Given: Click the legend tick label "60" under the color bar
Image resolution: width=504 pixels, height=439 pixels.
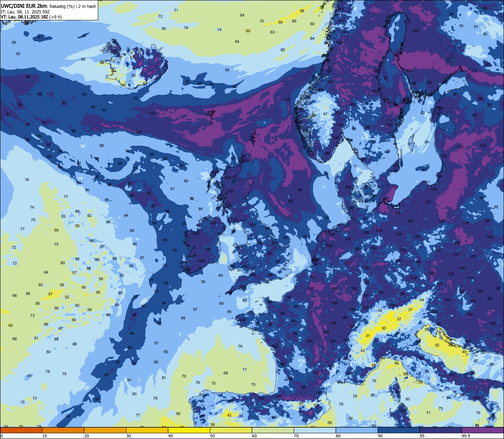Looking at the screenshot, I should tap(254, 436).
